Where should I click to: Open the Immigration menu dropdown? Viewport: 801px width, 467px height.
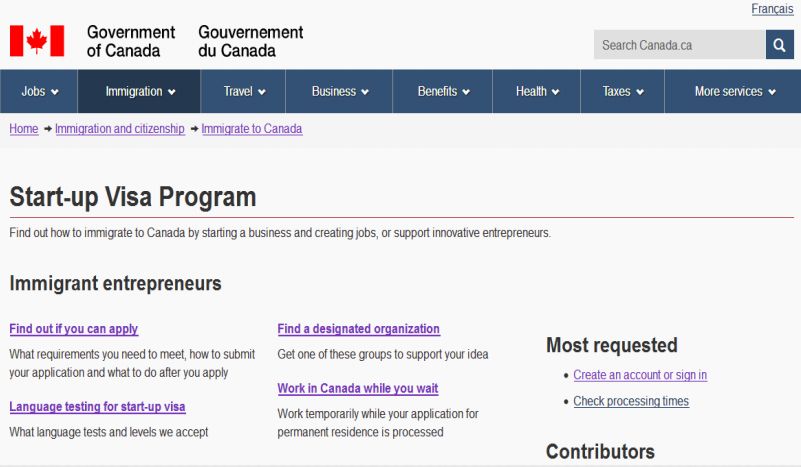tap(139, 91)
